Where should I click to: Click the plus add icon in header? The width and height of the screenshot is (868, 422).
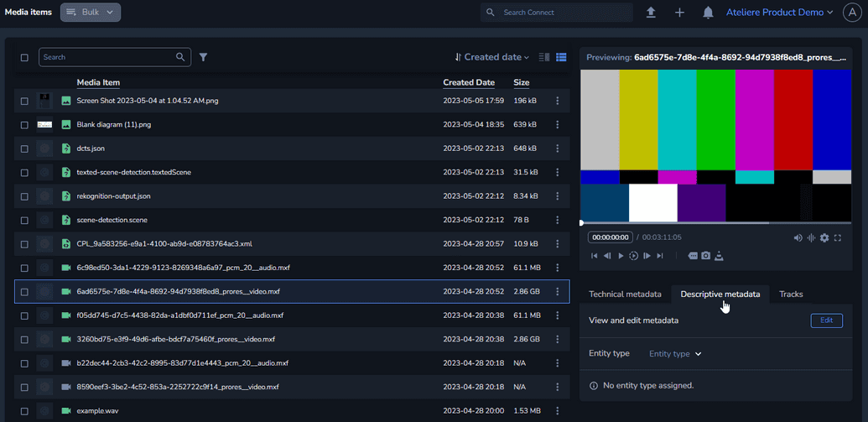(680, 13)
